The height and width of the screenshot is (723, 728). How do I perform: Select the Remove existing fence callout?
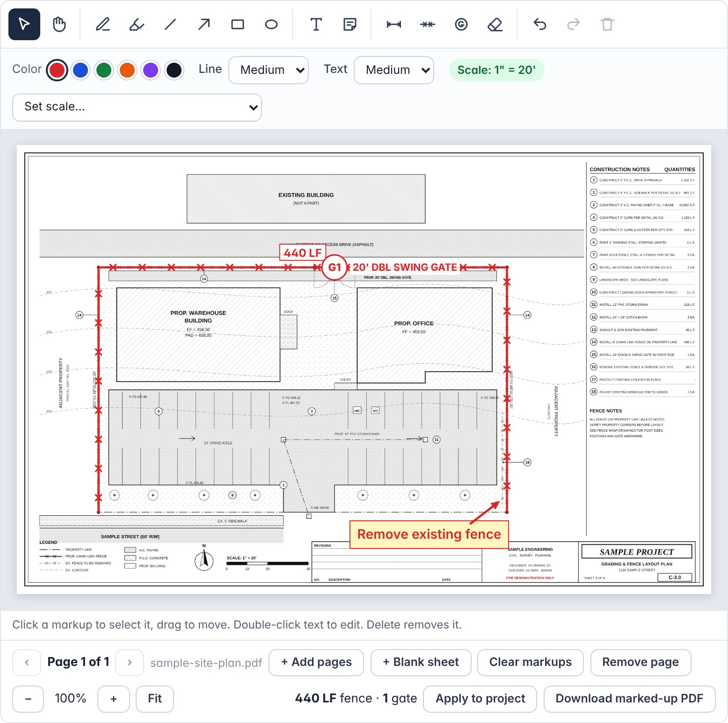(429, 534)
